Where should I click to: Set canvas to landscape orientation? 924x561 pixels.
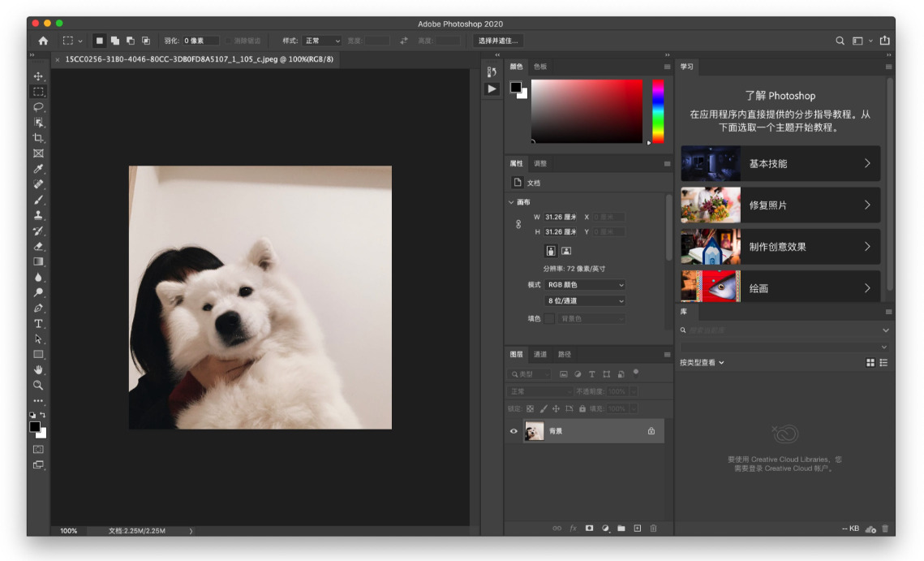(x=566, y=252)
